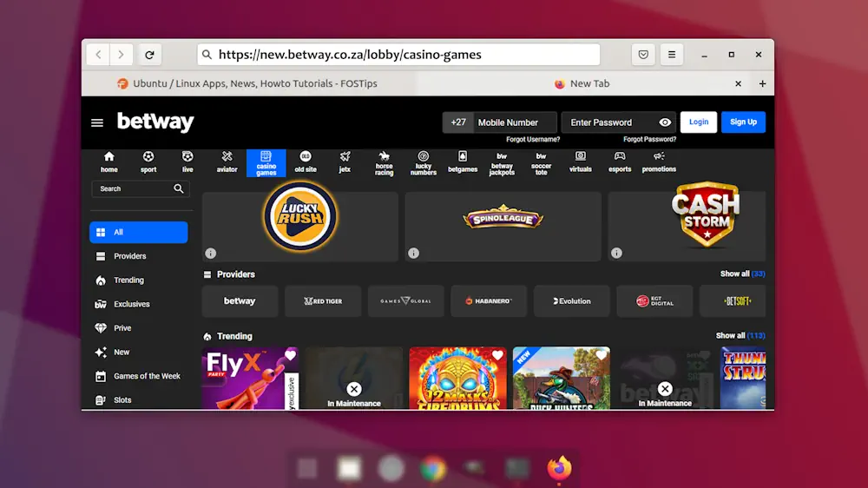Open the betway hamburger side menu

pyautogui.click(x=97, y=122)
